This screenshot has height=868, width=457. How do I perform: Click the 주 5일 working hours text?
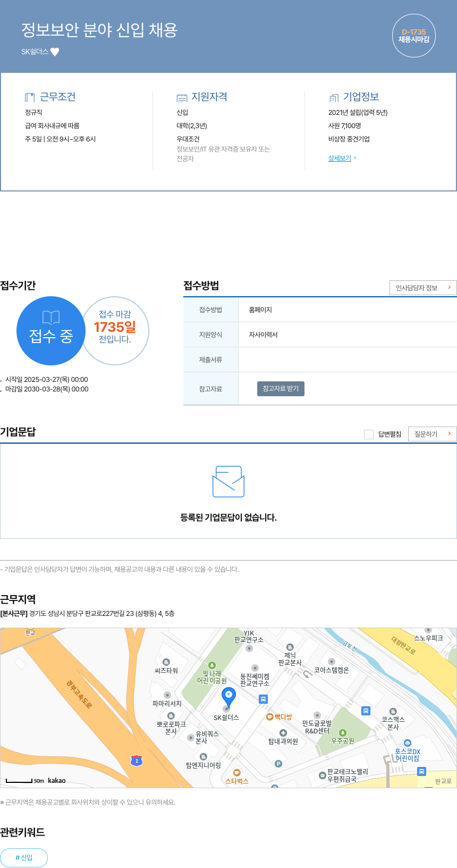[x=61, y=139]
